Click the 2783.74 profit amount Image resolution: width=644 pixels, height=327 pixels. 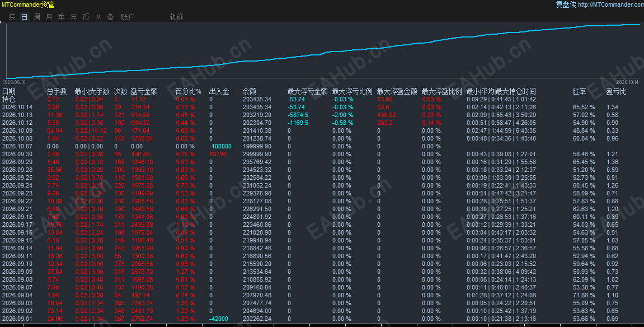(x=142, y=303)
